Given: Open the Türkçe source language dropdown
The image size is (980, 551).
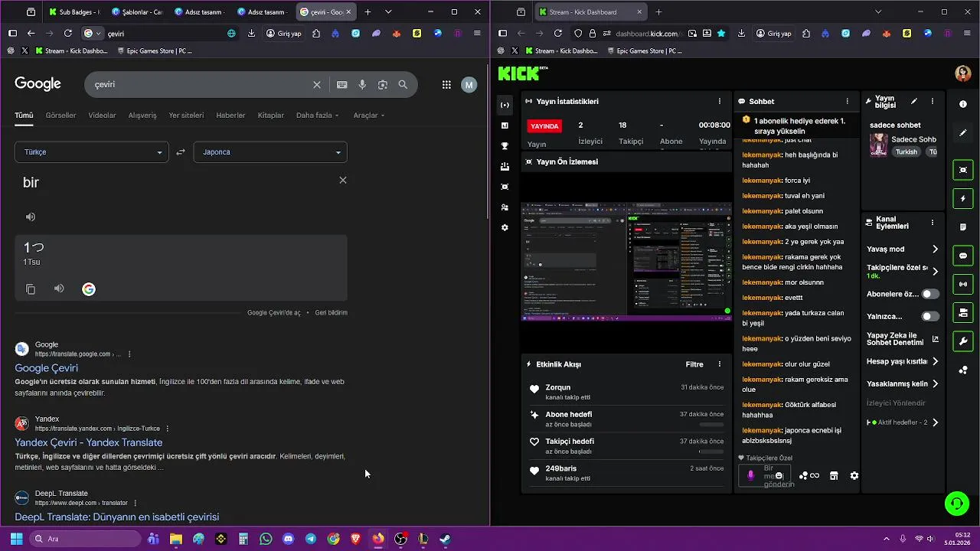Looking at the screenshot, I should 91,152.
